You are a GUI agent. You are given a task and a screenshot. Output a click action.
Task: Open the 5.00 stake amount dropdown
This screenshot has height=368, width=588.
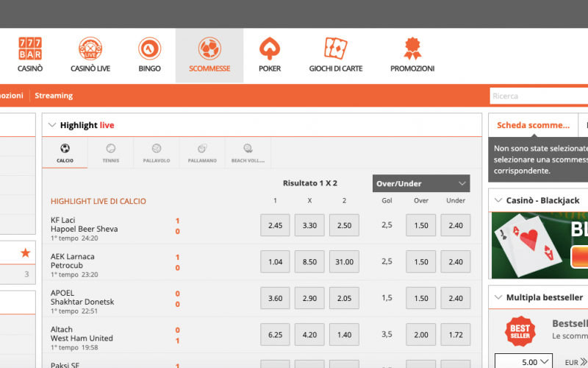pos(523,361)
